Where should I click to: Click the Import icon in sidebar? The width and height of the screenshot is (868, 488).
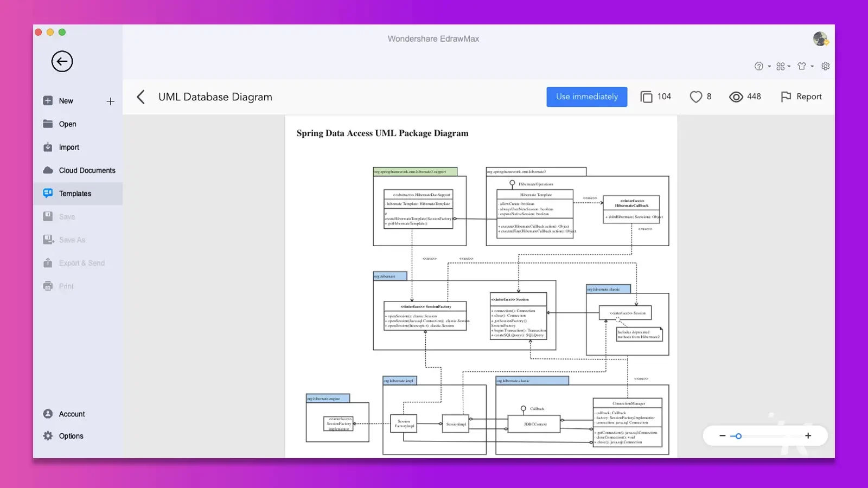[x=48, y=147]
